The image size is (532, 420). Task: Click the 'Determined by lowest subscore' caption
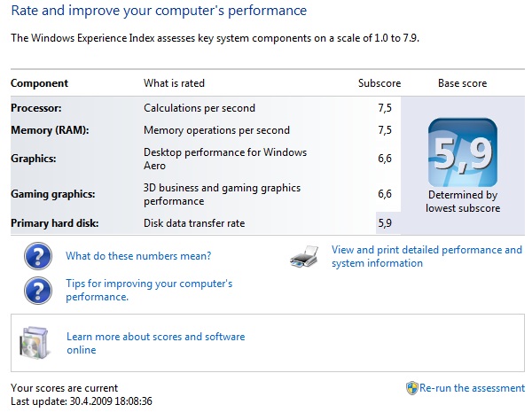(x=463, y=201)
